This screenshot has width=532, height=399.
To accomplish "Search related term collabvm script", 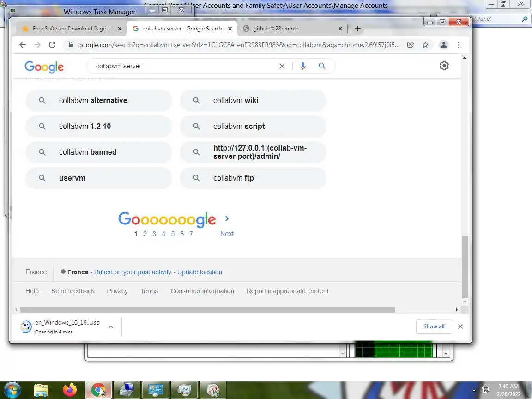I will pyautogui.click(x=253, y=126).
